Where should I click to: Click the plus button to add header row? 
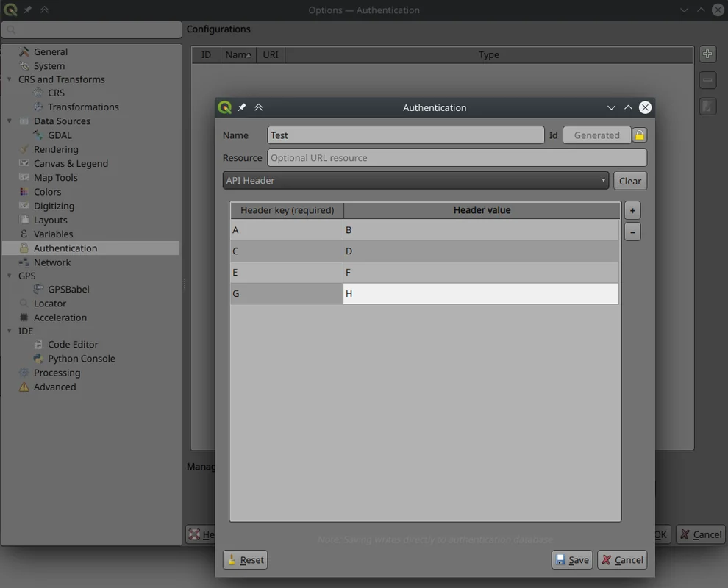tap(632, 211)
